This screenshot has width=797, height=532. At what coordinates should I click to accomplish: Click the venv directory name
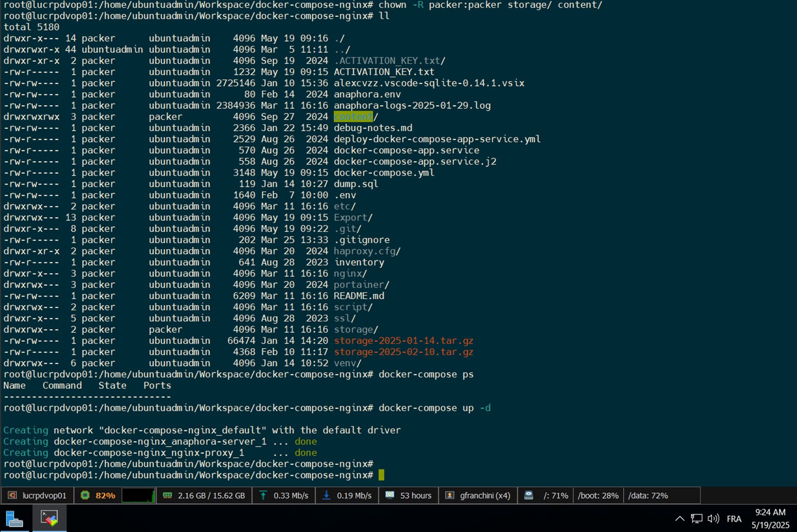(x=345, y=363)
